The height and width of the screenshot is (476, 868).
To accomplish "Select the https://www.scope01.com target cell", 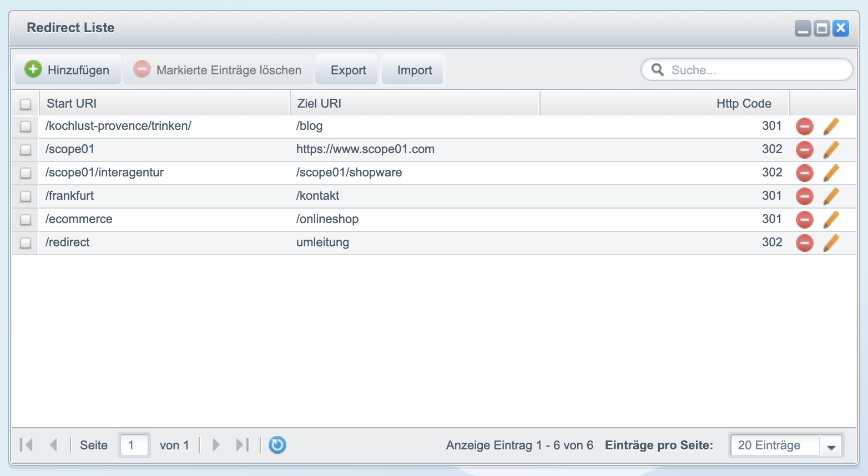I will tap(415, 150).
